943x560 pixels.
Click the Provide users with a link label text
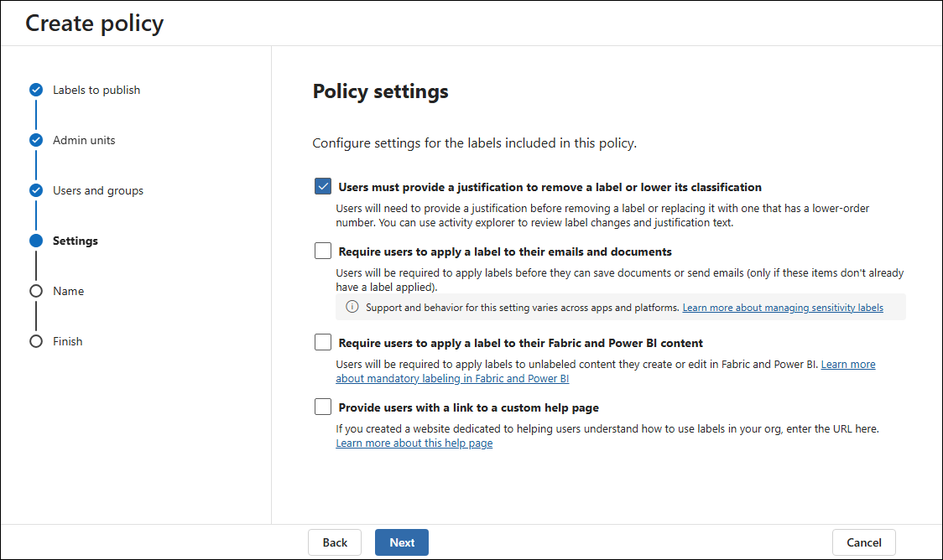[x=468, y=407]
